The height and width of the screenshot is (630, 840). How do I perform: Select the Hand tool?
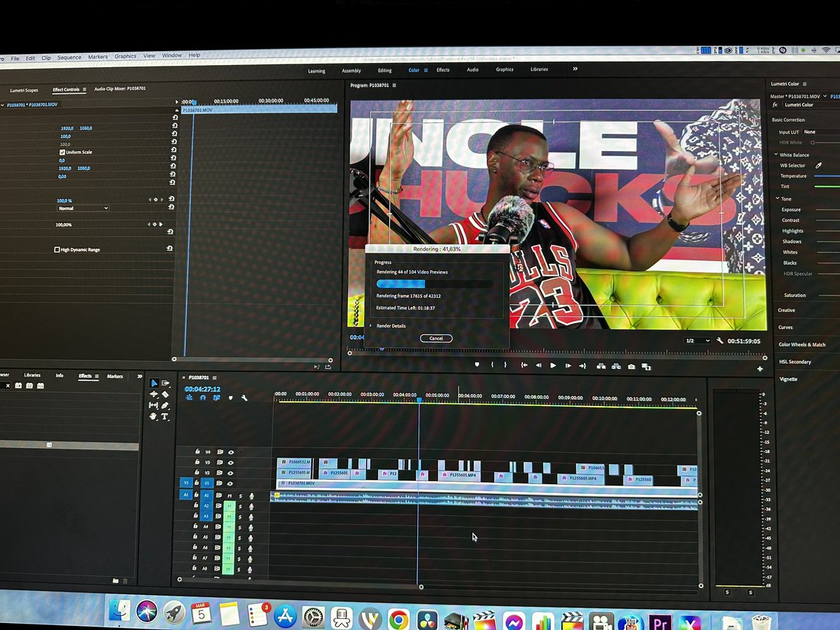pyautogui.click(x=154, y=416)
